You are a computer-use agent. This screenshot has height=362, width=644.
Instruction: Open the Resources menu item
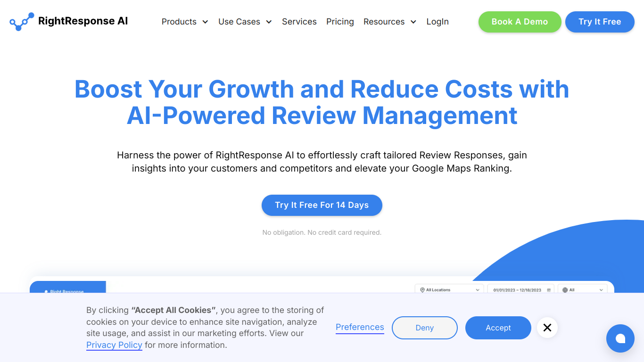coord(384,22)
